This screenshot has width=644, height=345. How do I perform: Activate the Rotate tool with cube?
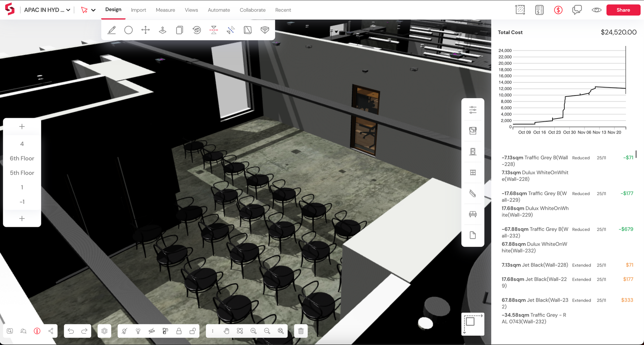197,30
